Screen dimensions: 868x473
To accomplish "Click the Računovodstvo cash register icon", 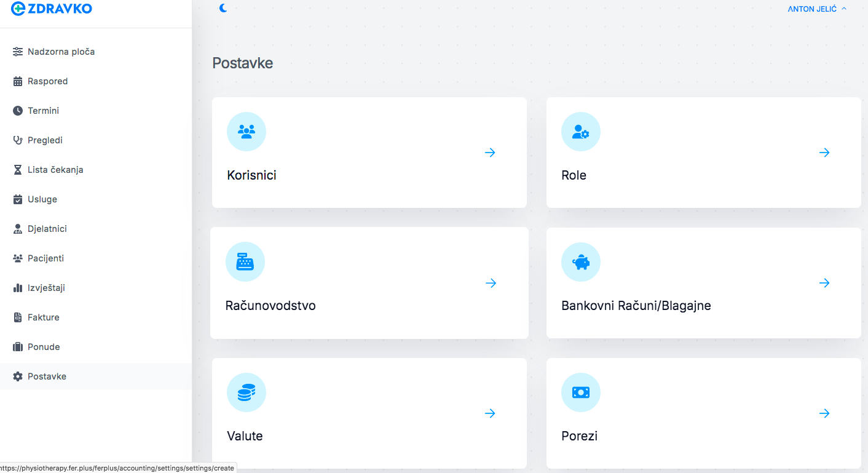I will (x=245, y=261).
